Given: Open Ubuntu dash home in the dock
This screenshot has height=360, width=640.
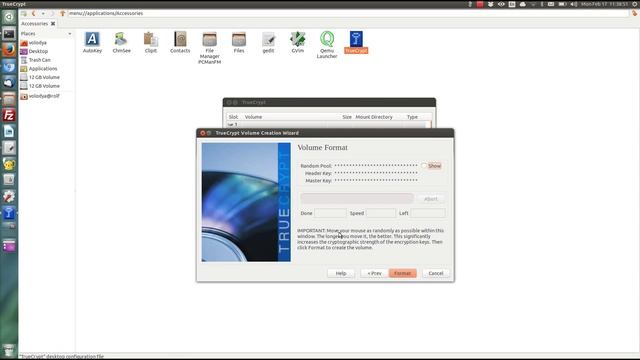Looking at the screenshot, I should coord(9,17).
